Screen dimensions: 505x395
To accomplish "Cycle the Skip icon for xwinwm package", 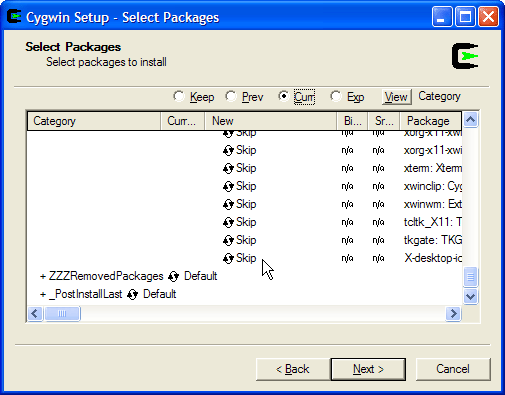I will point(228,205).
